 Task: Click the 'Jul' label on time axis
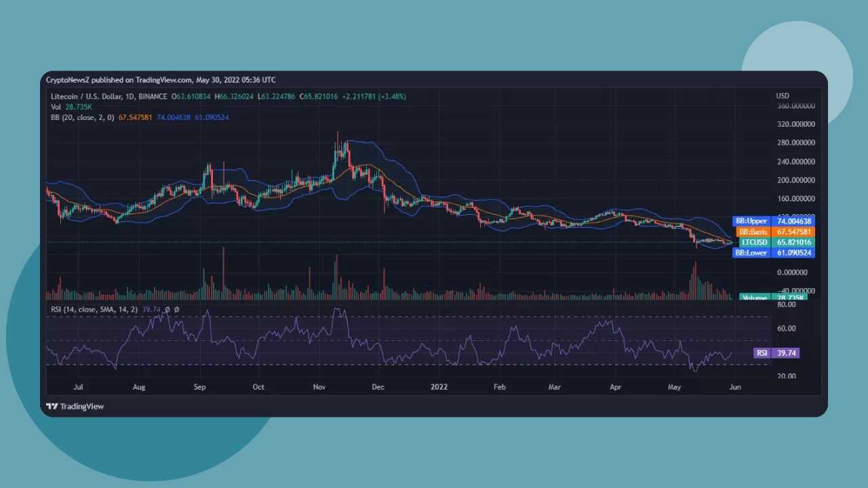click(78, 387)
